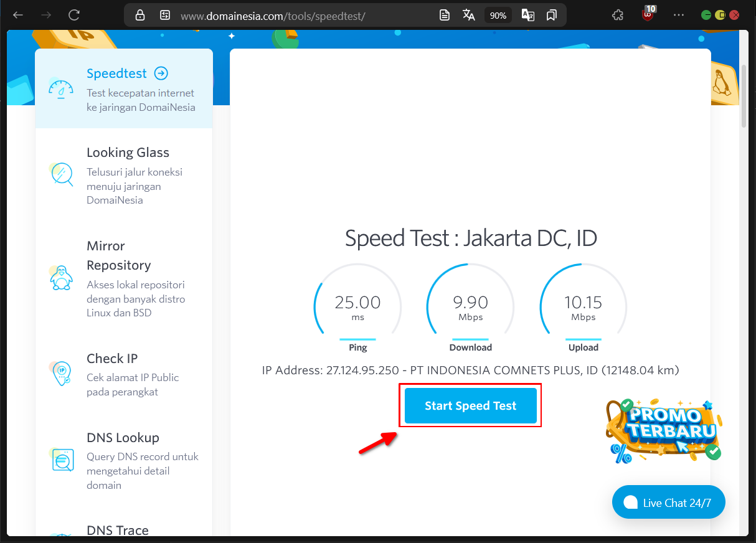Open the Live Chat 24/7 button

[x=669, y=503]
